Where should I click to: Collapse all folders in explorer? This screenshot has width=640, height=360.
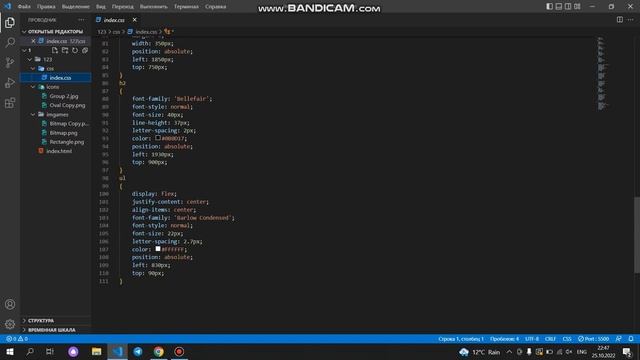click(85, 50)
